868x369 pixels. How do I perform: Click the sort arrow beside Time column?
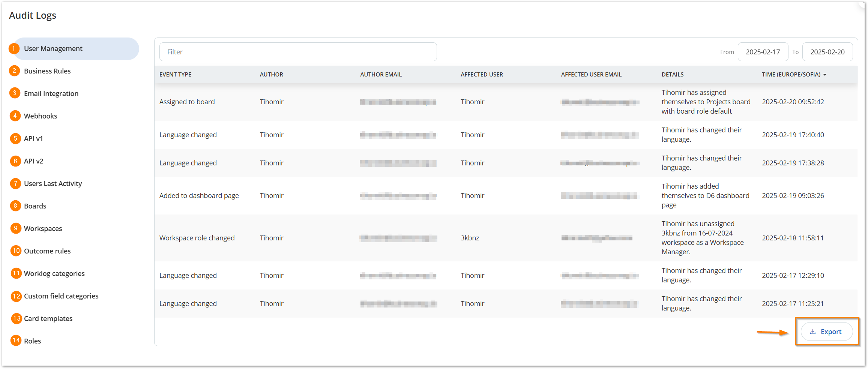pos(825,75)
